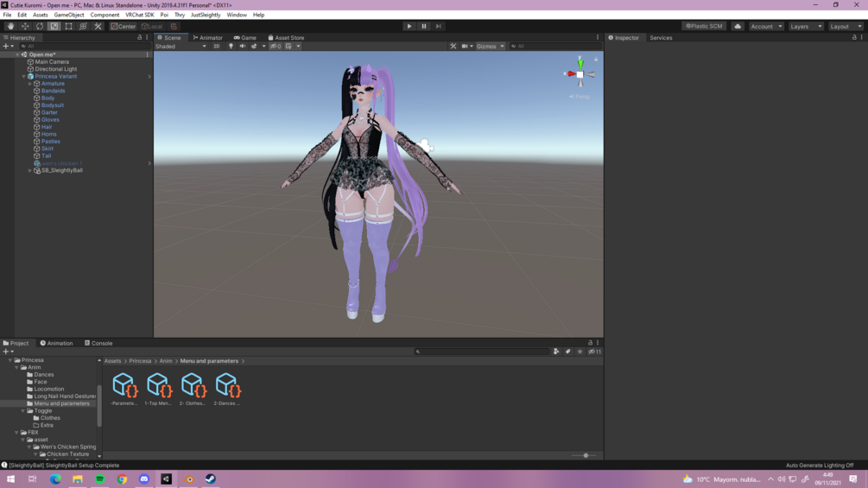The height and width of the screenshot is (488, 868).
Task: Expand the Armature object
Action: click(30, 84)
